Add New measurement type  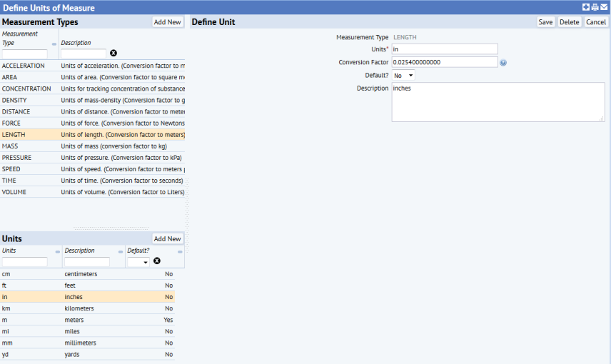168,22
